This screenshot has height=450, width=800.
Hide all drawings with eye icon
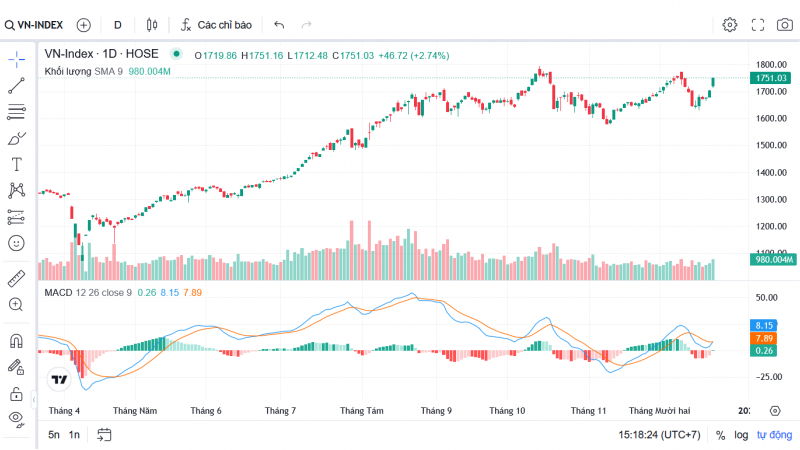[x=16, y=418]
